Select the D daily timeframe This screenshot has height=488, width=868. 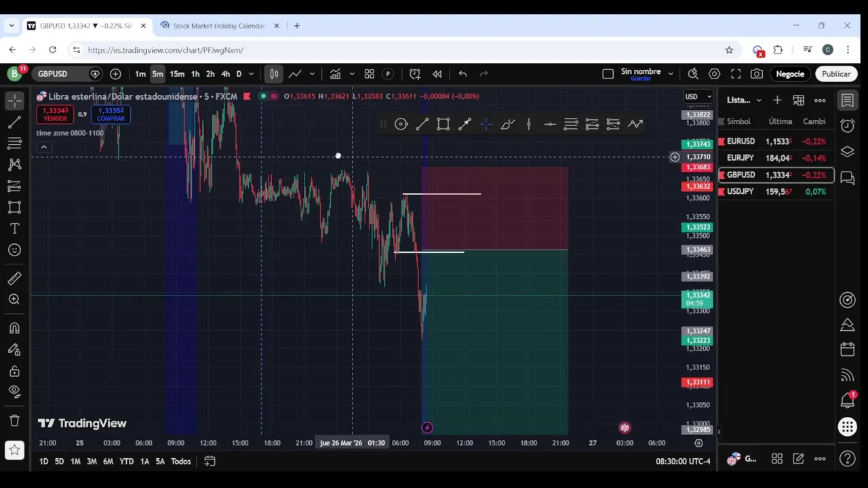tap(239, 74)
